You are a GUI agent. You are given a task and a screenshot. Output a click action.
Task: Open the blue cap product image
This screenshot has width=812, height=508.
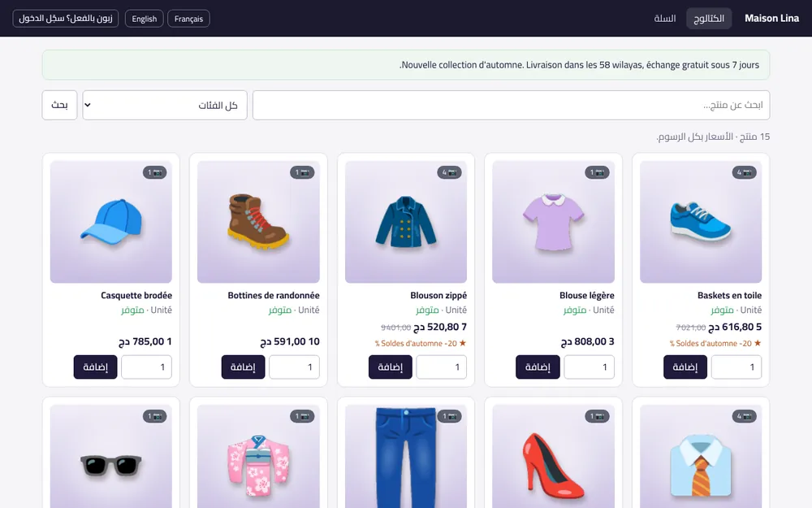point(110,222)
